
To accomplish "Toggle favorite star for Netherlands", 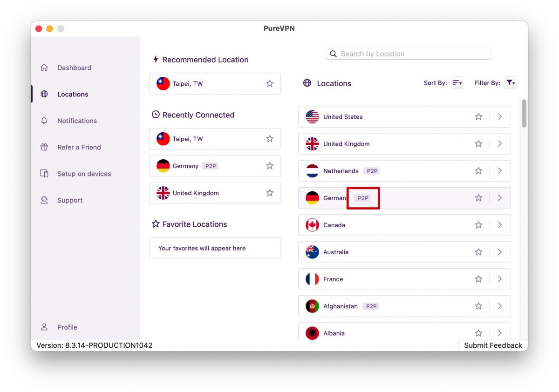I will [478, 171].
